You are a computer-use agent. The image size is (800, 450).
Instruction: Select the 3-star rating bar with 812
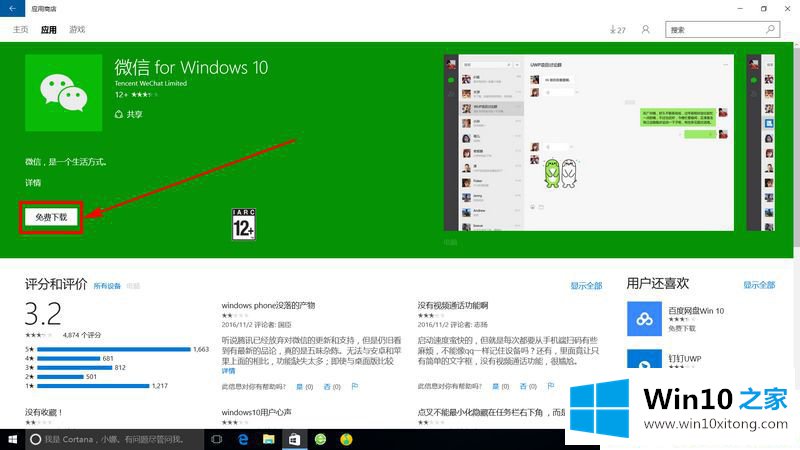(74, 368)
